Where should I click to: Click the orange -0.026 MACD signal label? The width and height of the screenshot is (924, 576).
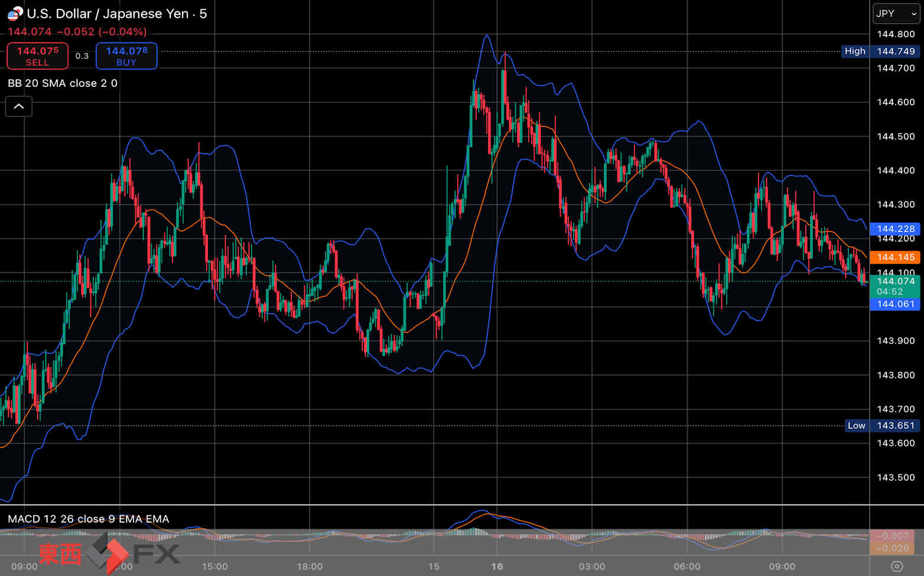coord(892,548)
